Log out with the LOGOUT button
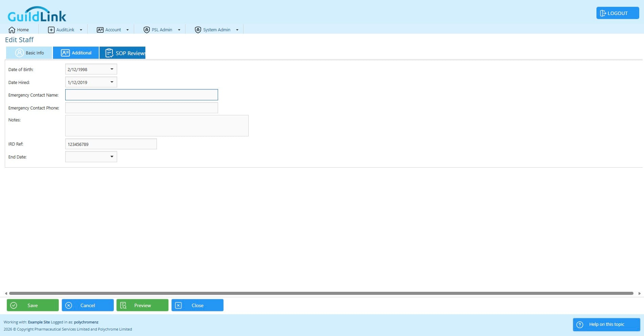Screen dimensions: 644x336 618,13
